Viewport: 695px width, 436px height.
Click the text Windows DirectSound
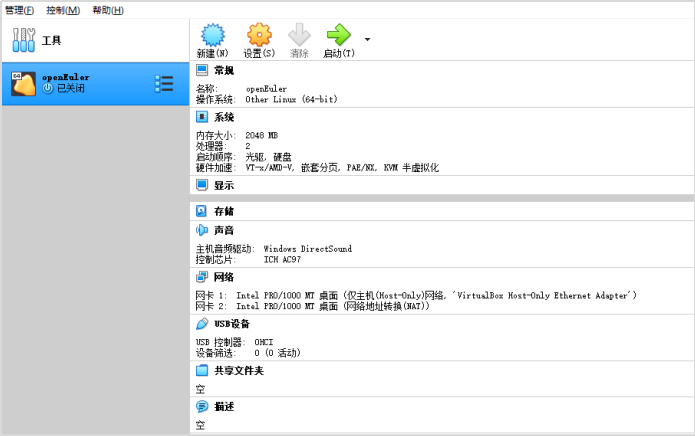308,249
